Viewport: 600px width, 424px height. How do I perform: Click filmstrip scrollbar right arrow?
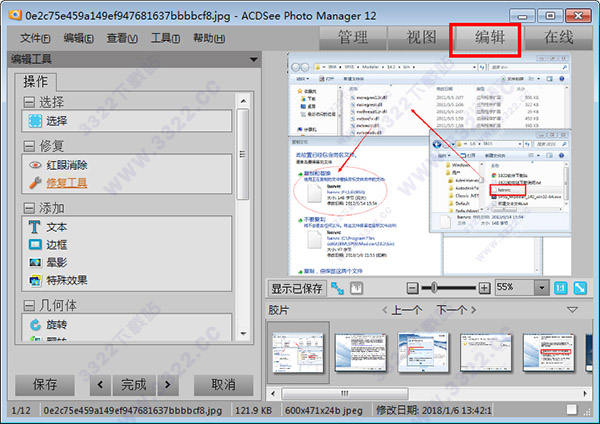click(585, 393)
